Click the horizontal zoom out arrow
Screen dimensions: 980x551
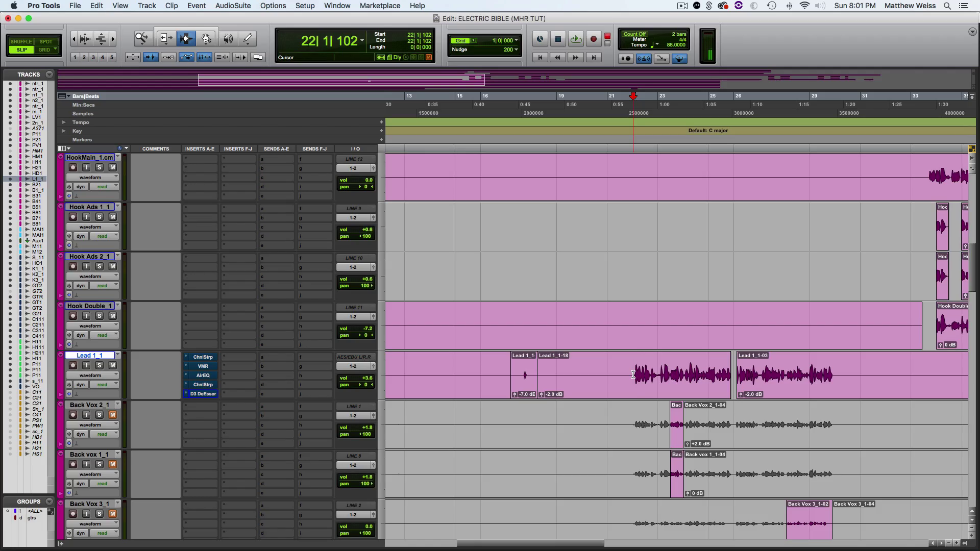[x=74, y=39]
